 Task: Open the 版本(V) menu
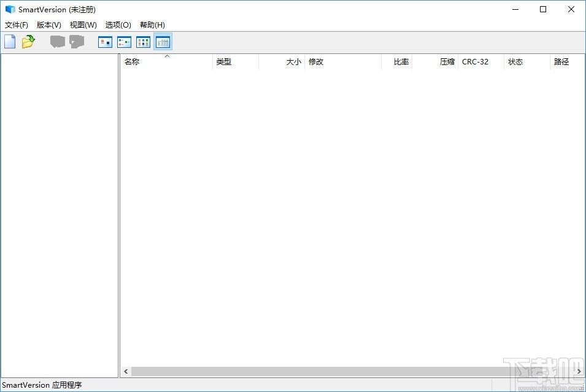pos(49,25)
